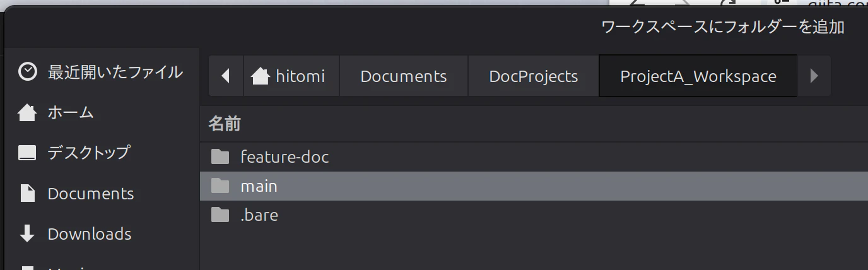Open Downloads label in the sidebar
This screenshot has width=868, height=270.
(x=90, y=234)
